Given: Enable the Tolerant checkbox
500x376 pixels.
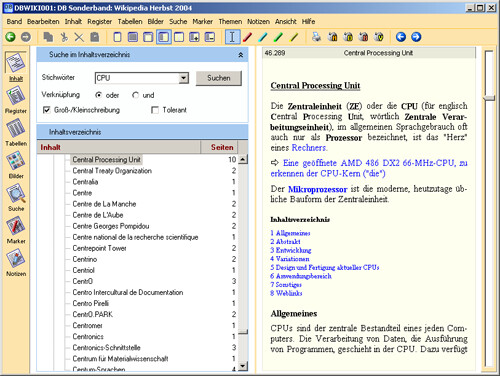Looking at the screenshot, I should [155, 110].
